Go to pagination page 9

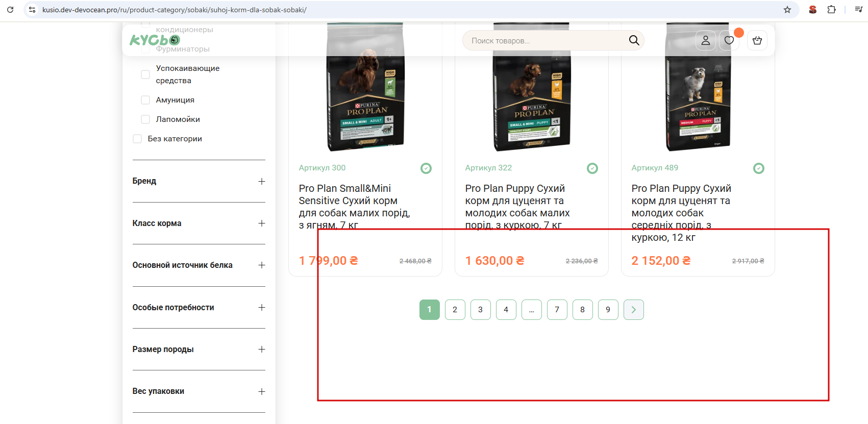pos(608,310)
